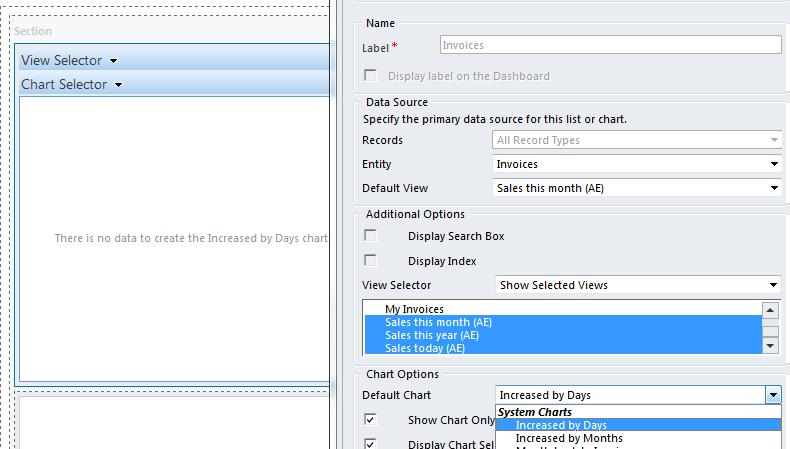
Task: Select Sales today (AE) in views list
Action: point(425,348)
